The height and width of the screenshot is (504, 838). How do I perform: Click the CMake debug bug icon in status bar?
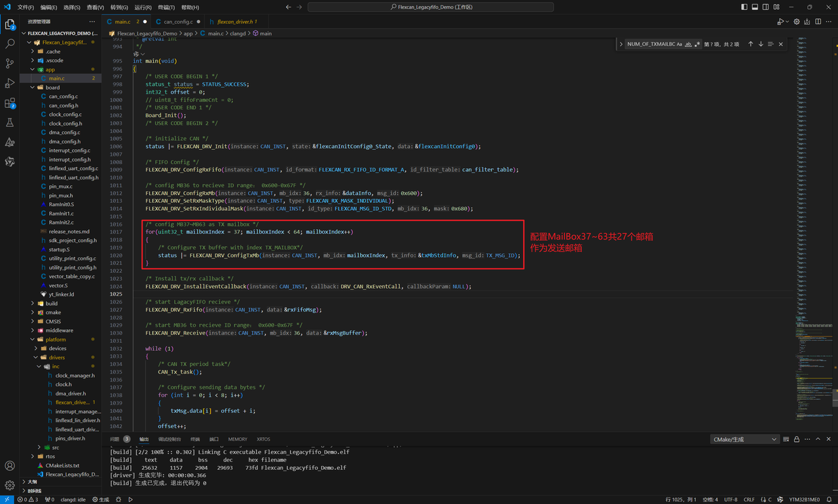119,499
